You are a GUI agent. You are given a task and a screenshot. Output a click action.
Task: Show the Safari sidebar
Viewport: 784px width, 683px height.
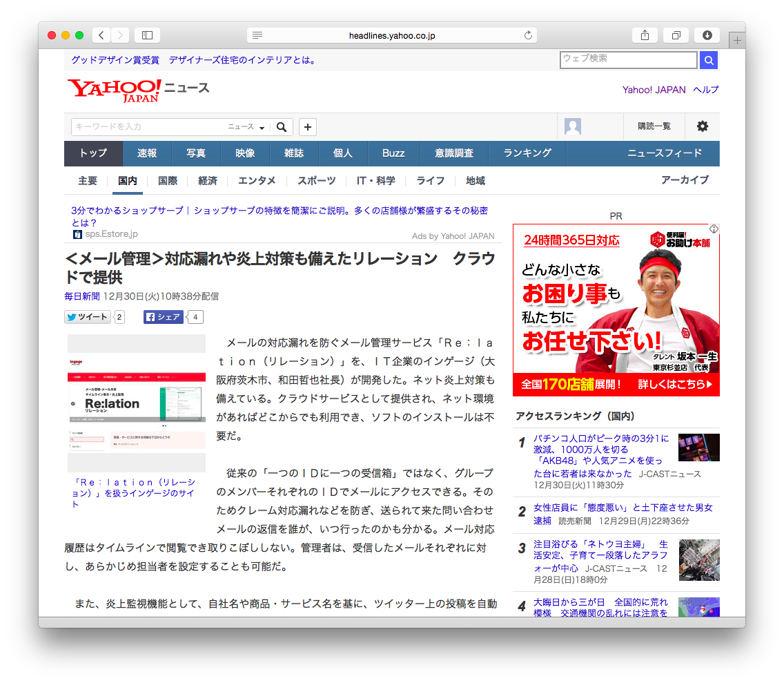[148, 35]
